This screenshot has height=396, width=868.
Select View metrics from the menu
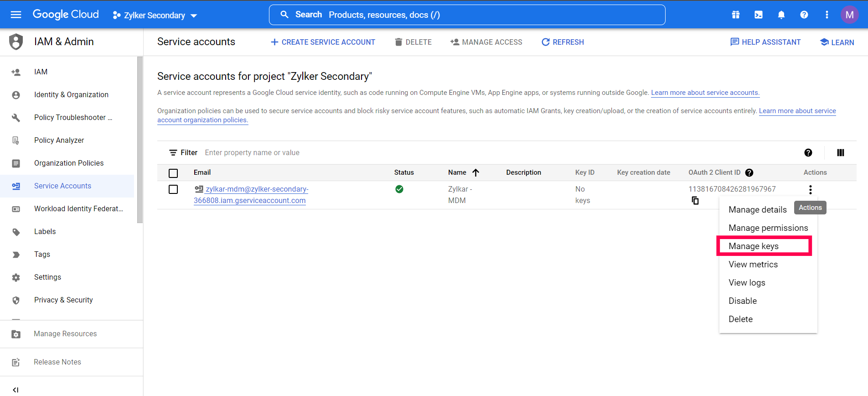[768, 265]
